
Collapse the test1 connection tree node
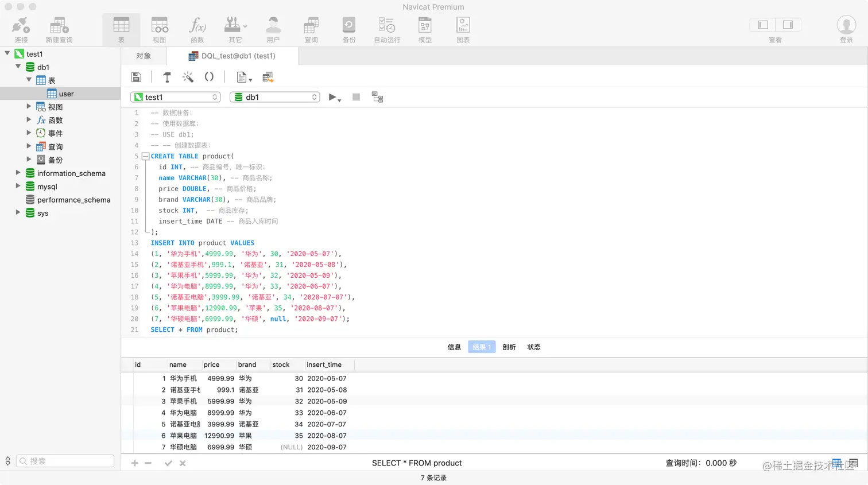click(x=7, y=53)
